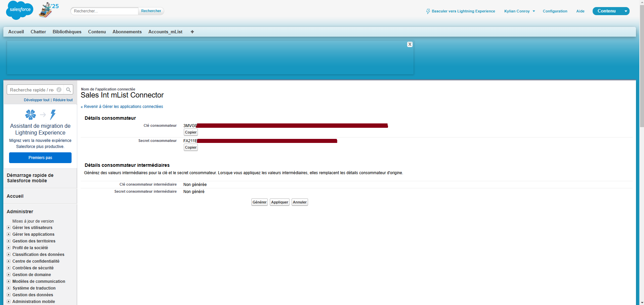Click the Sales Int mList Connector title
The height and width of the screenshot is (305, 644).
pyautogui.click(x=122, y=95)
